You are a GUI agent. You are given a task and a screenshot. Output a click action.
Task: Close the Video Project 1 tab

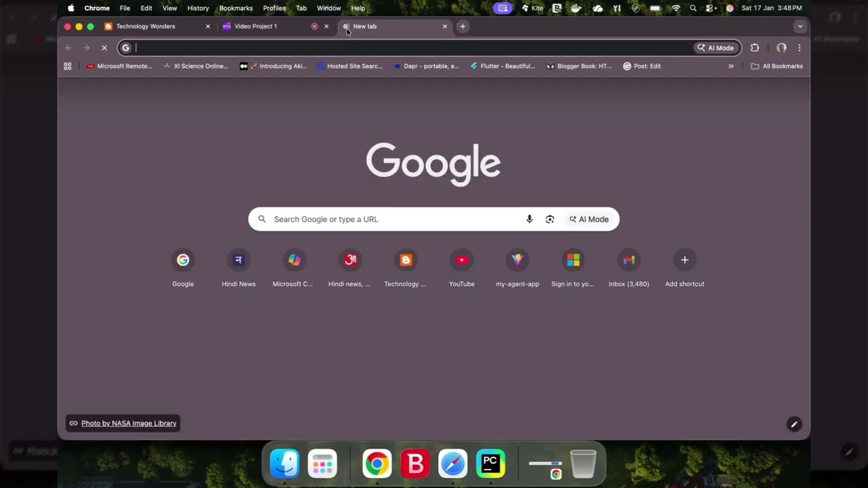326,26
